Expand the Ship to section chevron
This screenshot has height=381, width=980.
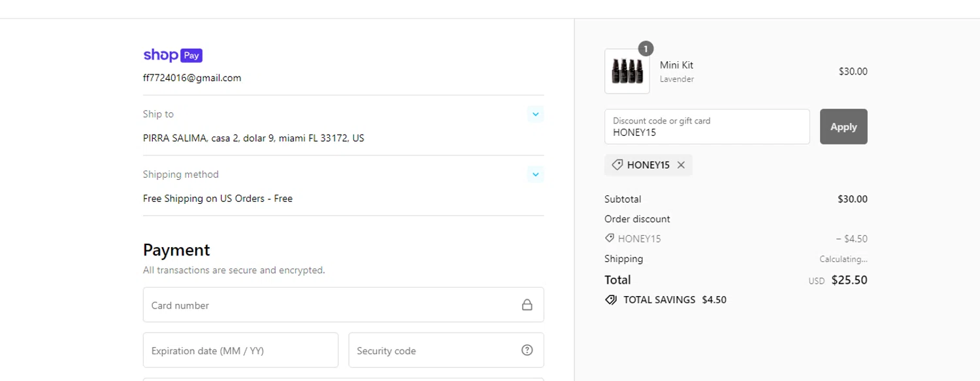(536, 114)
